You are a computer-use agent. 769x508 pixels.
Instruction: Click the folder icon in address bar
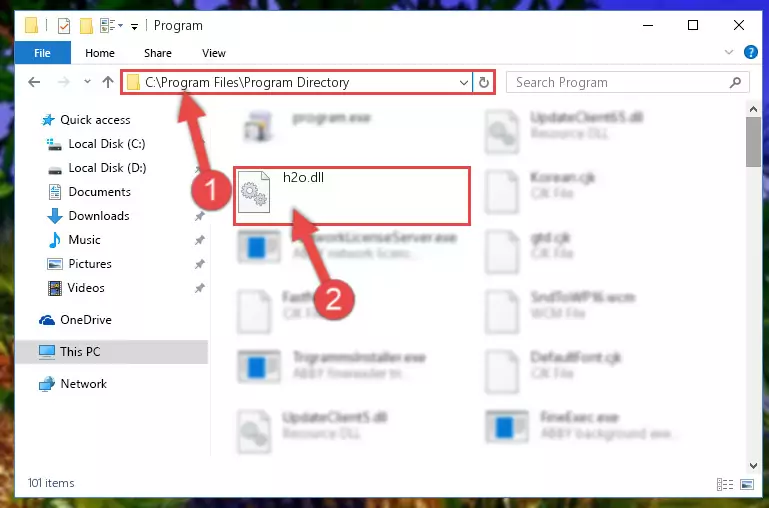tap(133, 82)
